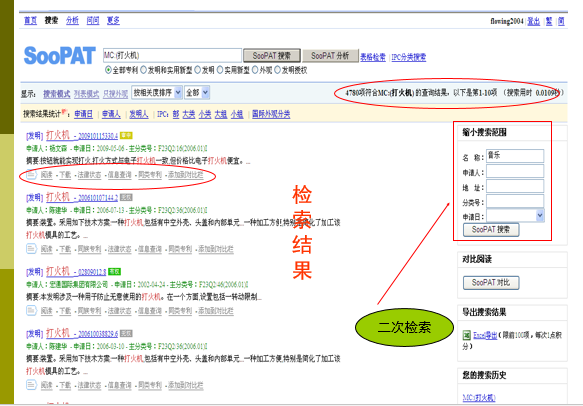Select the 外观 radio button
This screenshot has width=583, height=406.
[x=255, y=70]
